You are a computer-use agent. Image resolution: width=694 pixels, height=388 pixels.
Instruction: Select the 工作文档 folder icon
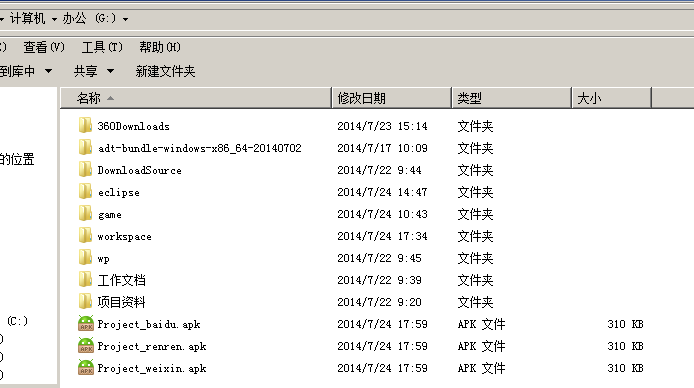(x=85, y=280)
